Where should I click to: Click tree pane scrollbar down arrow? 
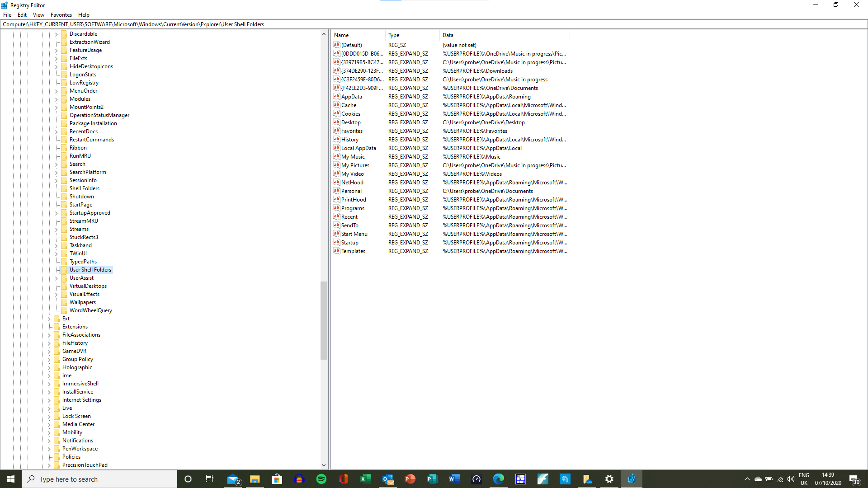pos(324,465)
